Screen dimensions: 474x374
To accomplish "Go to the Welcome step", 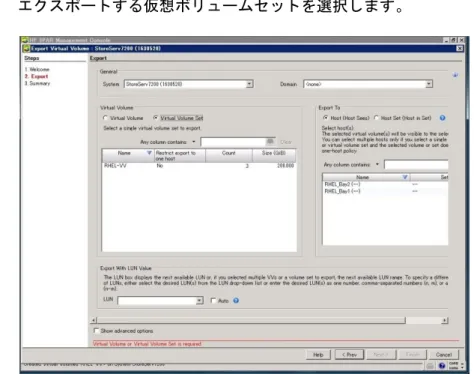I will tap(37, 69).
